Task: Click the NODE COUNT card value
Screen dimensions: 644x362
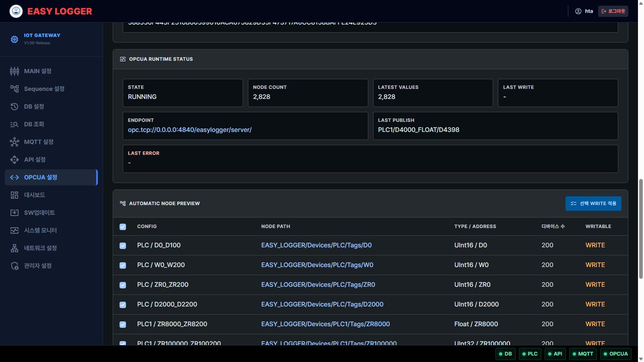Action: pyautogui.click(x=262, y=97)
